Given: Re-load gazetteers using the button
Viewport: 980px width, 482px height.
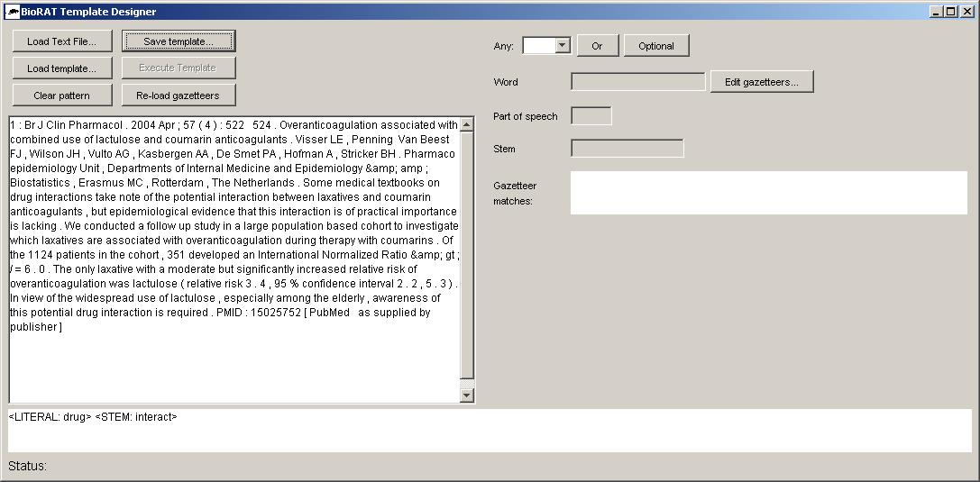Looking at the screenshot, I should click(x=179, y=95).
